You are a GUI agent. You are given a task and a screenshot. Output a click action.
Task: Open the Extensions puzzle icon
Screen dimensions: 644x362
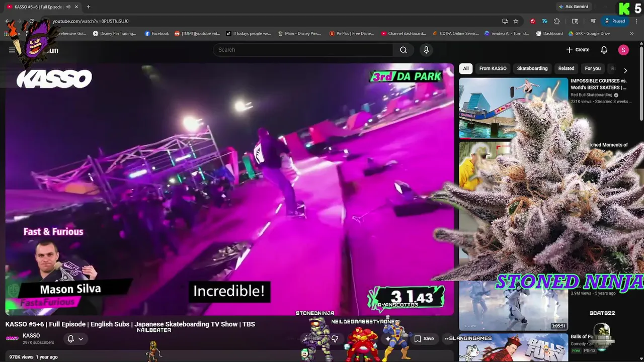(x=557, y=21)
